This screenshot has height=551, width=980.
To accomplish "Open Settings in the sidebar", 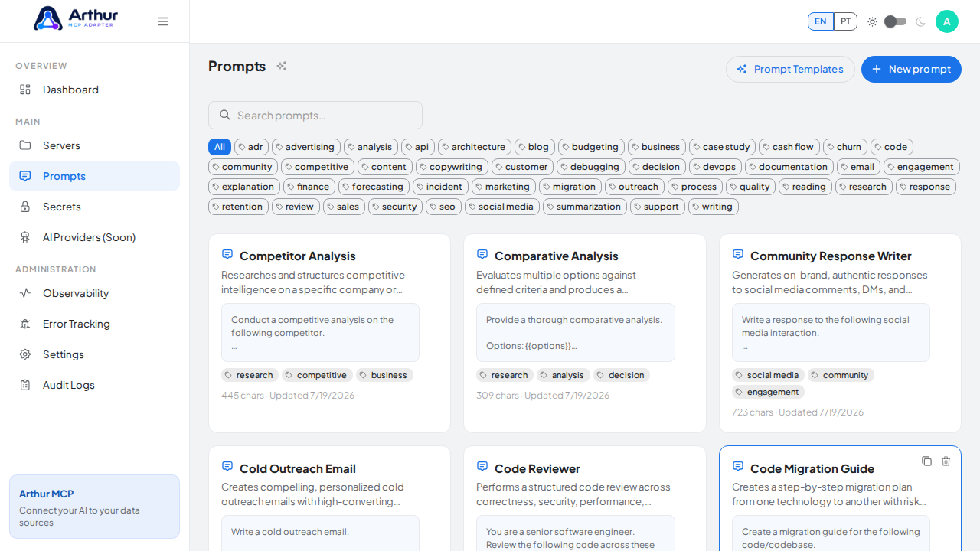I will tap(94, 354).
